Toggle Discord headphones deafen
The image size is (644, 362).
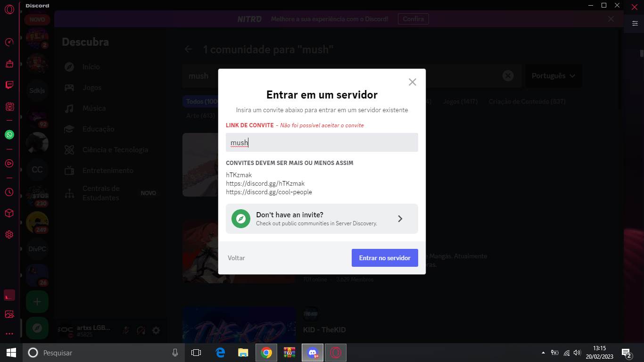point(141,330)
